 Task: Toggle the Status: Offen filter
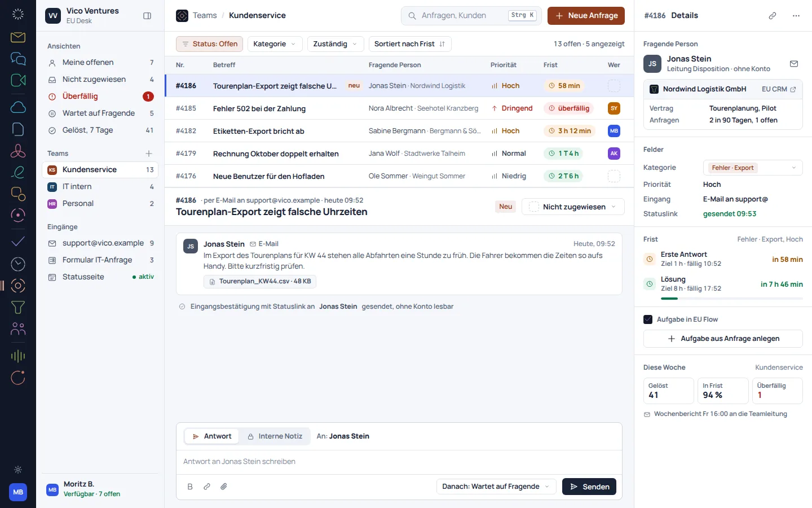coord(209,44)
